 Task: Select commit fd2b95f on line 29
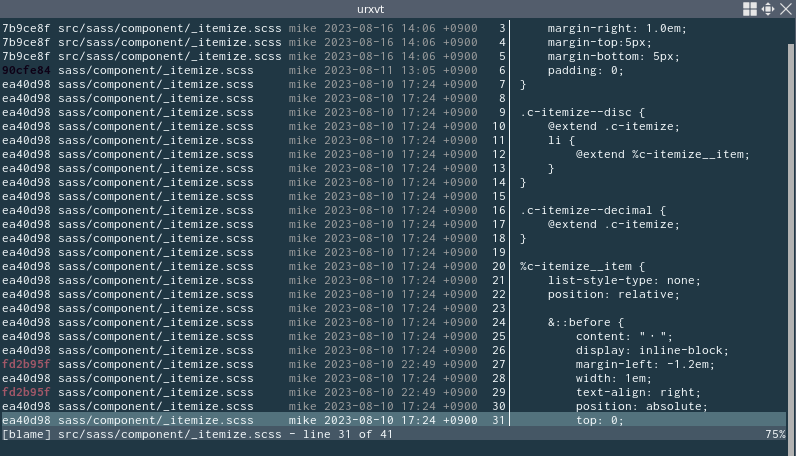[x=26, y=393]
